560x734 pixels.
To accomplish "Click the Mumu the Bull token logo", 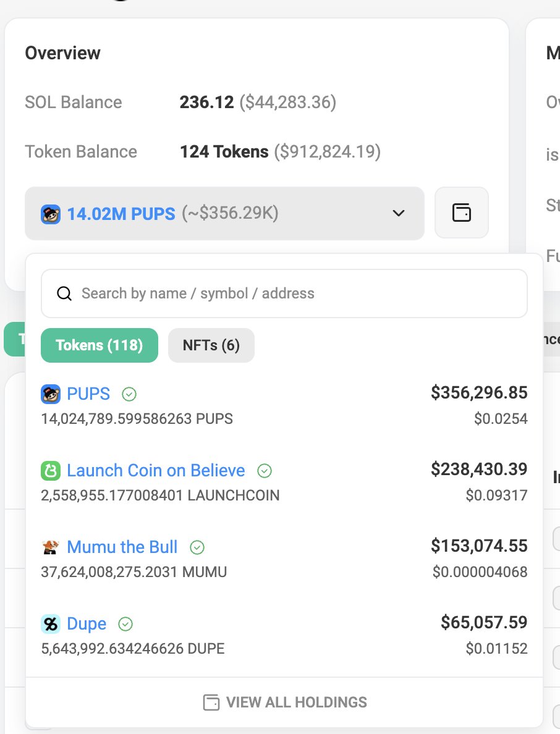I will point(51,547).
